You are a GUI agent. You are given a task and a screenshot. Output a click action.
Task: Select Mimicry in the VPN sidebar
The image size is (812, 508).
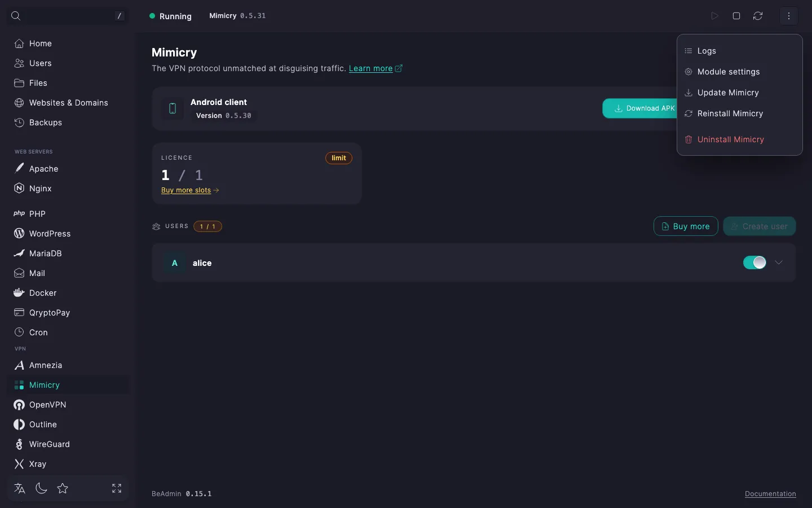pos(68,385)
